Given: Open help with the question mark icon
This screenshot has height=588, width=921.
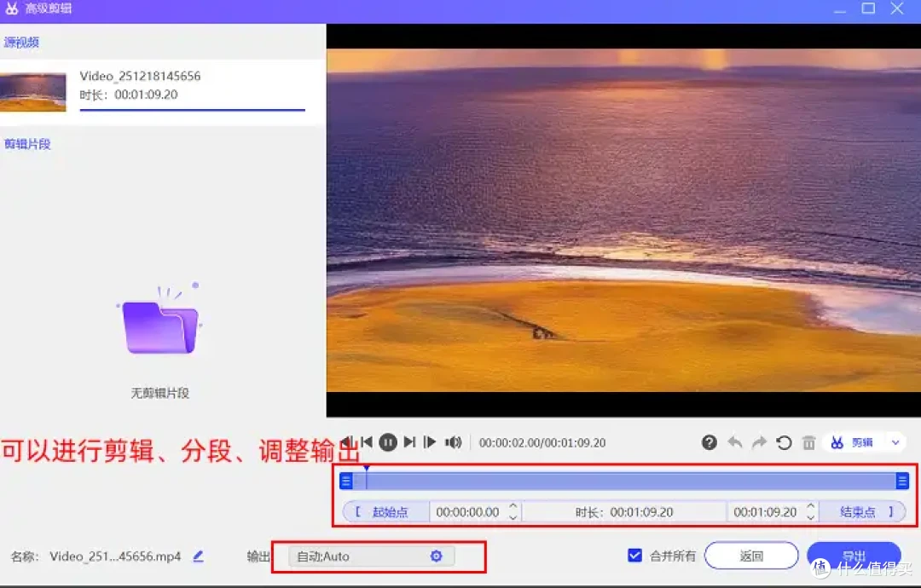Looking at the screenshot, I should click(x=709, y=442).
